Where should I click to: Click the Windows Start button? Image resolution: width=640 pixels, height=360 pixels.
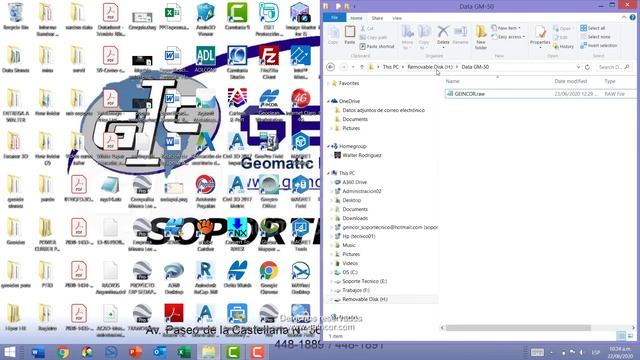click(10, 352)
